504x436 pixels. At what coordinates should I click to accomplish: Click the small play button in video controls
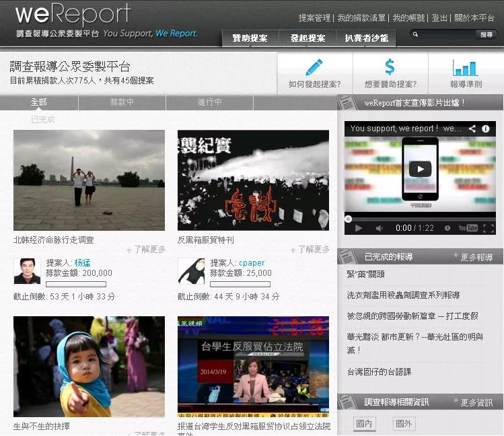(x=358, y=228)
